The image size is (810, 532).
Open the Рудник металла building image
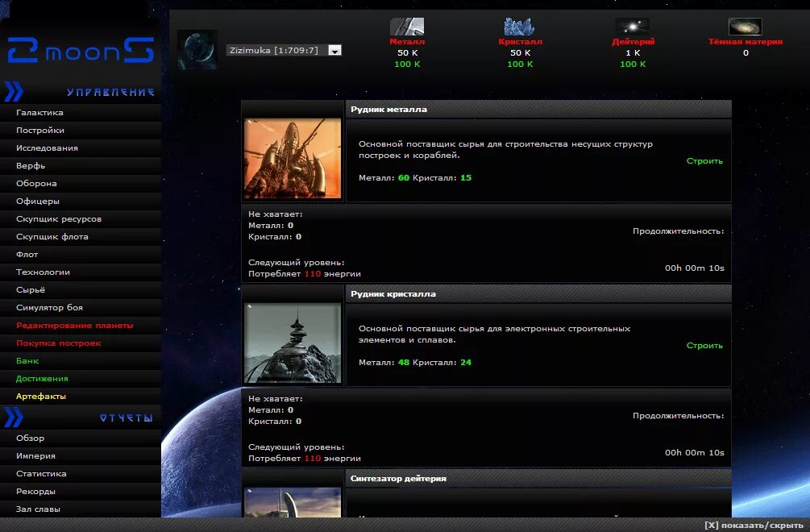pos(293,158)
